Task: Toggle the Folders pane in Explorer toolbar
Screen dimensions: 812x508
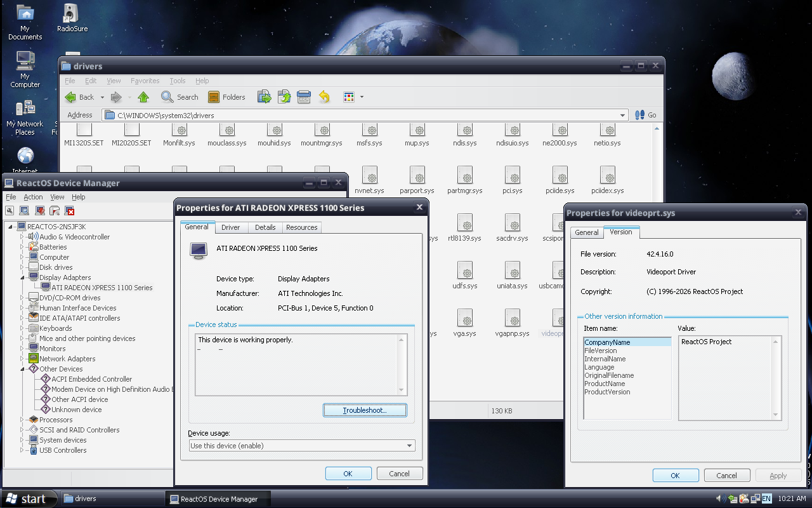Action: [226, 97]
